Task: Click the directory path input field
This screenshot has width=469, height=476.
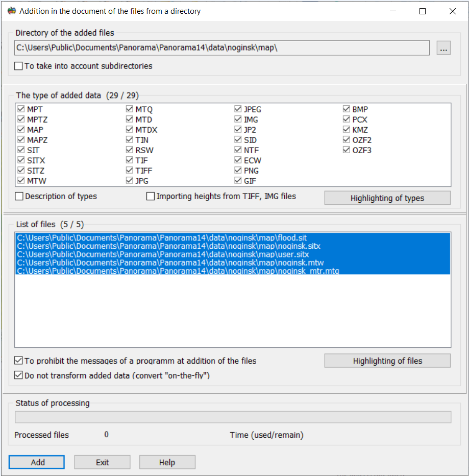Action: pyautogui.click(x=222, y=48)
